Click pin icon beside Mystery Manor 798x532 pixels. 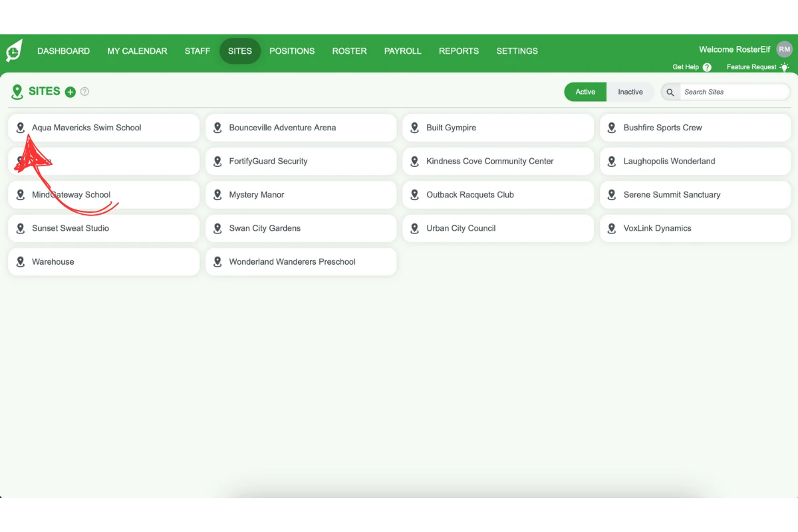click(217, 195)
